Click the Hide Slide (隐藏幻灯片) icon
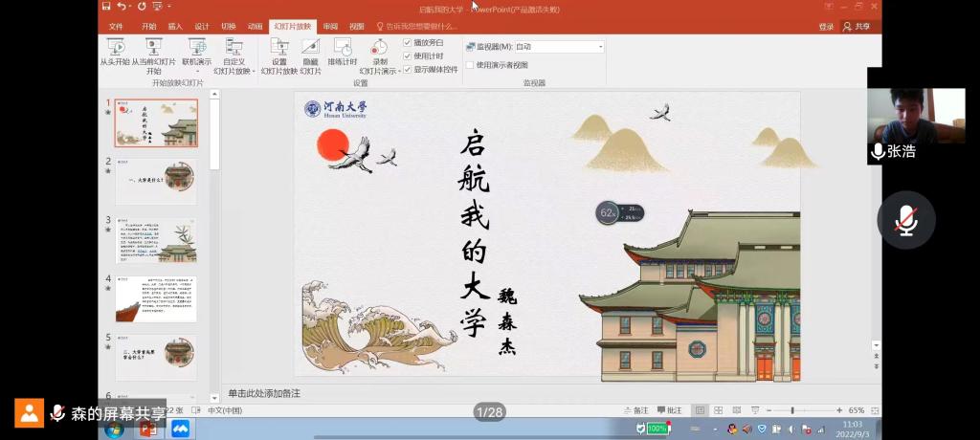The image size is (980, 440). click(x=310, y=48)
